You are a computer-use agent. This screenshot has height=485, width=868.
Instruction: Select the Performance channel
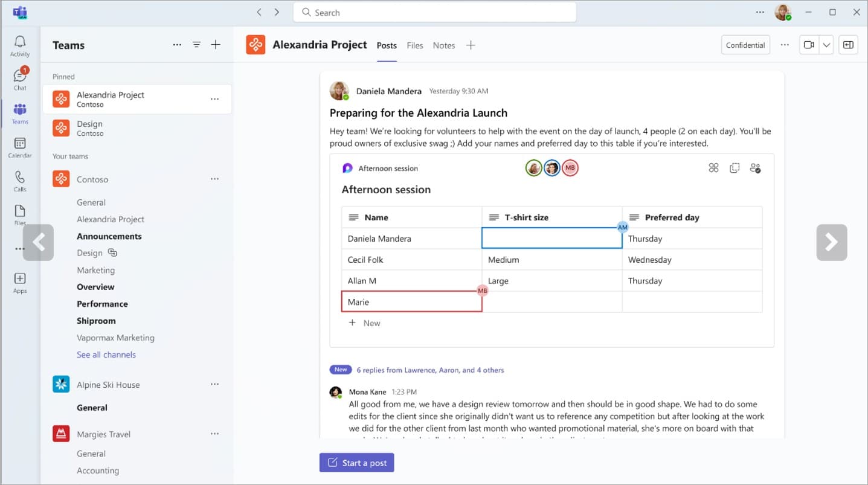pos(102,304)
